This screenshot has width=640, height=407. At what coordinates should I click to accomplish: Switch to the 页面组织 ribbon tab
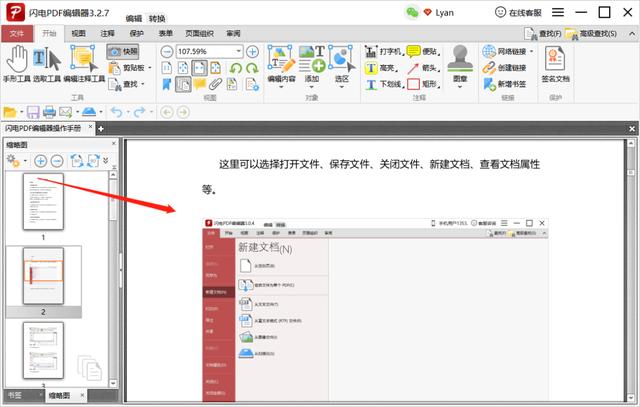pos(200,34)
